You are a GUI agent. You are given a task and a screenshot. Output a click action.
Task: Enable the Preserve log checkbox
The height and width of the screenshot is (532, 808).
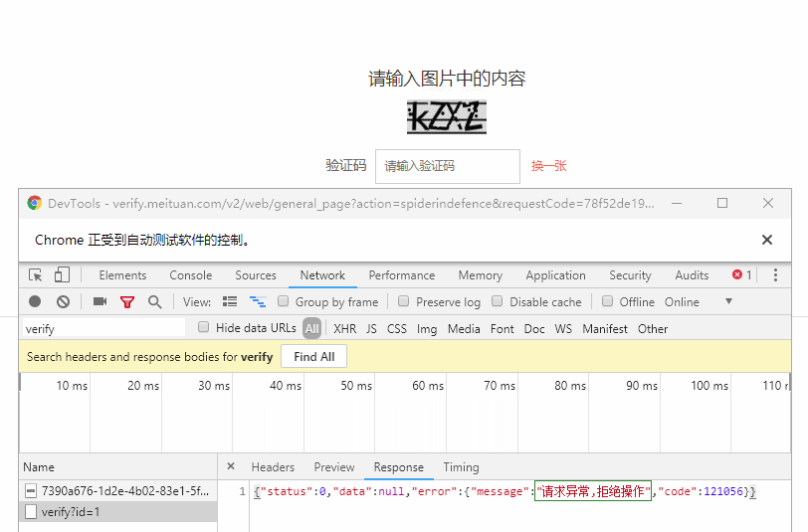click(404, 301)
